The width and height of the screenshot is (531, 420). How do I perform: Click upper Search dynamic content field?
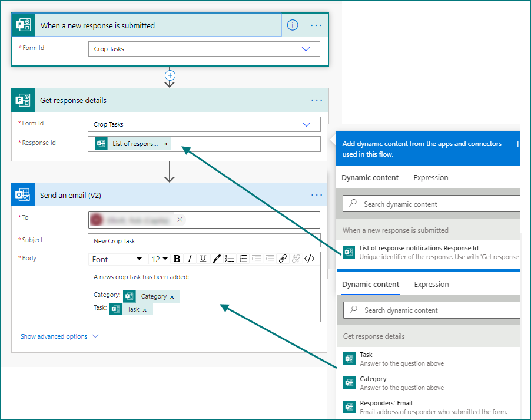pyautogui.click(x=431, y=204)
